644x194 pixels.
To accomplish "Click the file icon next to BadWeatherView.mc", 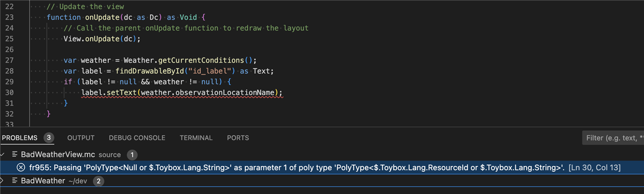I will click(x=16, y=155).
